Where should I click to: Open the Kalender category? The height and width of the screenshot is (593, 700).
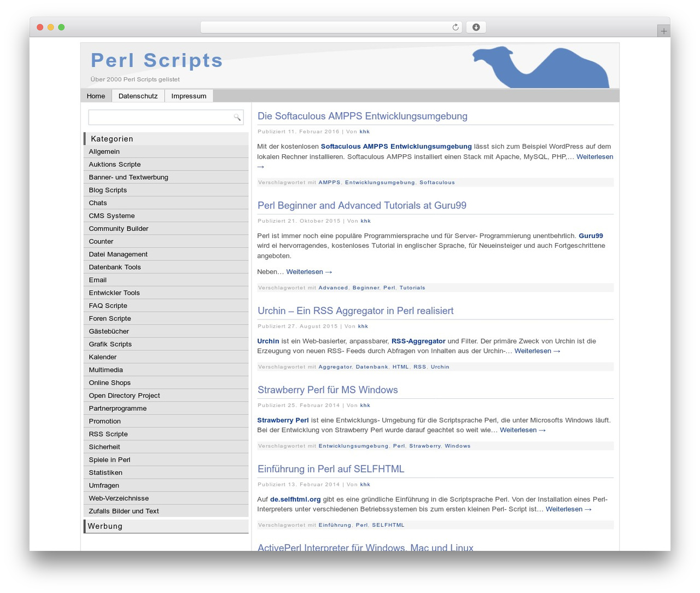click(166, 357)
